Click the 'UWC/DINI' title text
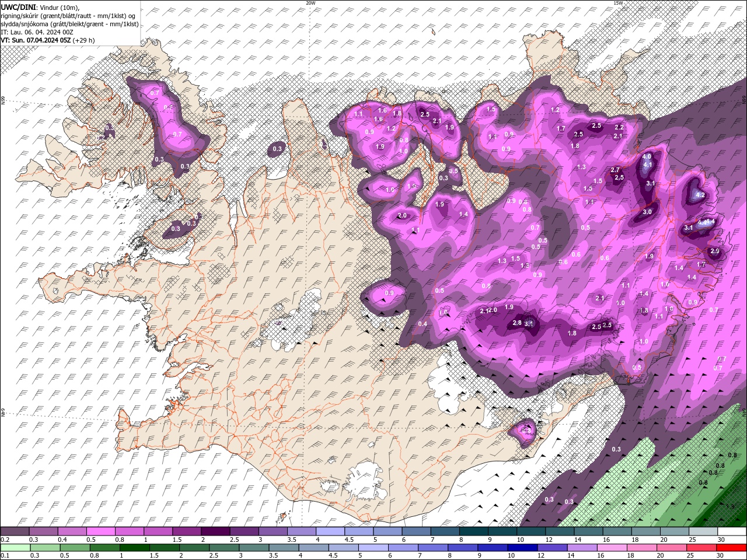 coord(18,7)
